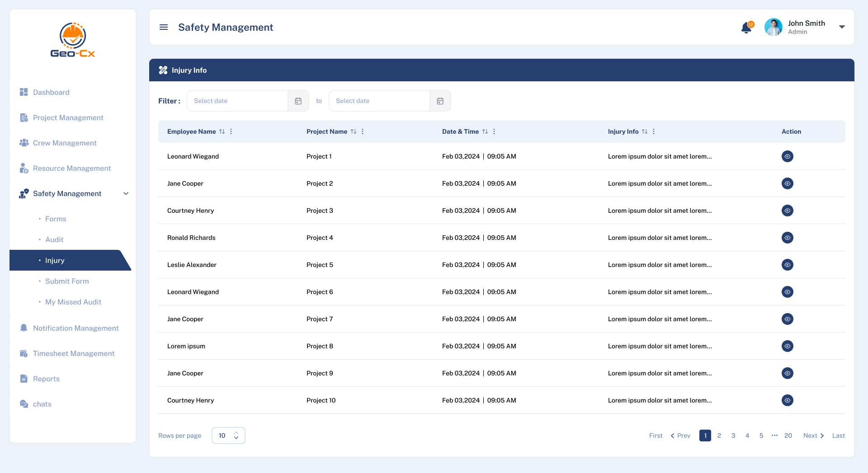Jump to page 20

(x=788, y=436)
